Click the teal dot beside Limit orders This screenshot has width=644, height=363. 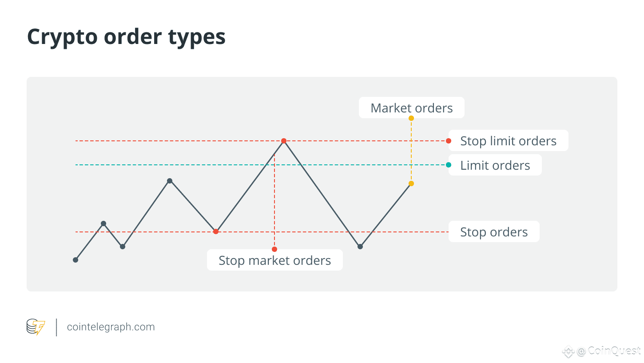point(449,165)
